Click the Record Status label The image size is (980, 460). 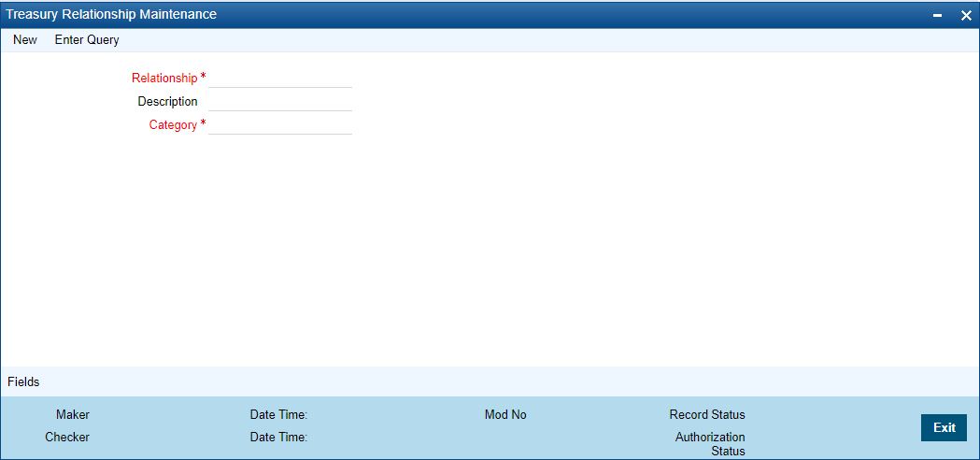[707, 414]
